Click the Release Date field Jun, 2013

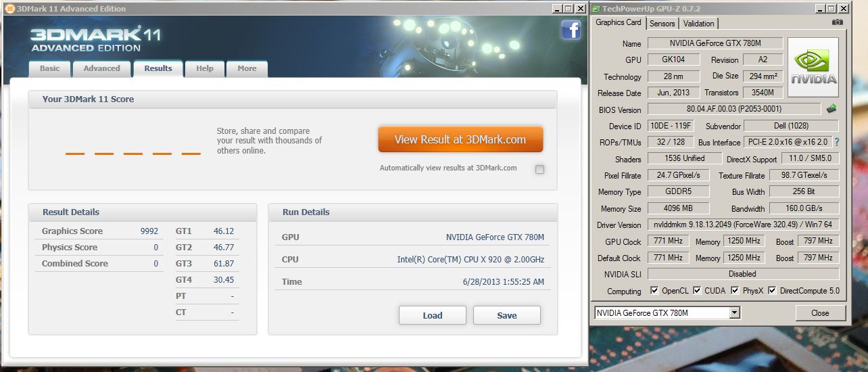point(673,93)
